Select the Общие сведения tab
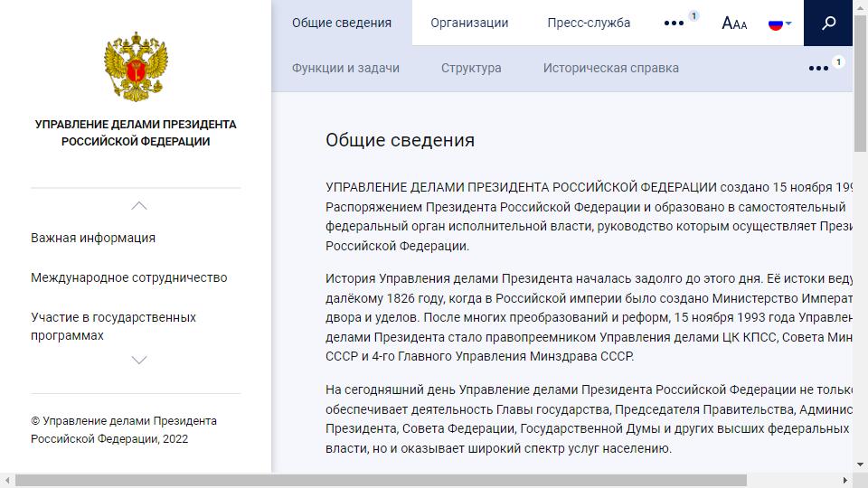 (x=342, y=23)
